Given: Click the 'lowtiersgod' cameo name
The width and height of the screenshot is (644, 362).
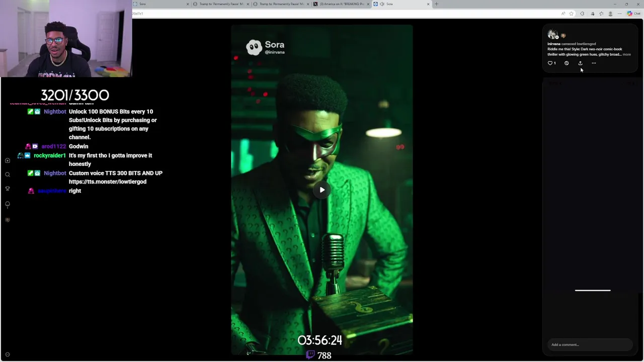Looking at the screenshot, I should pos(586,44).
